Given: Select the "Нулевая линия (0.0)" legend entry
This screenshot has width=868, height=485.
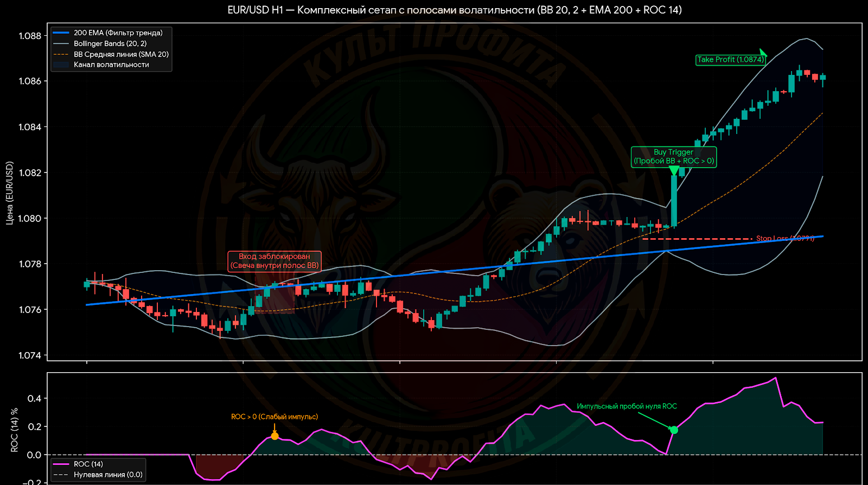Looking at the screenshot, I should 98,475.
